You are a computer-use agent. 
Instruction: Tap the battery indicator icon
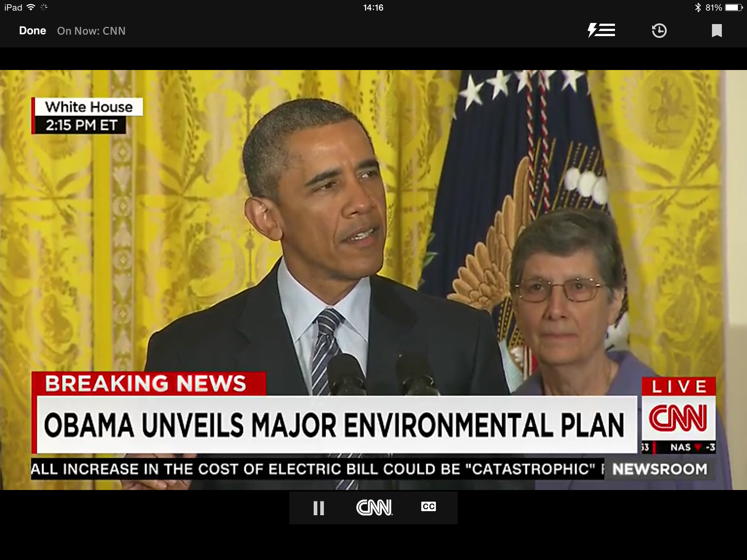pos(734,8)
